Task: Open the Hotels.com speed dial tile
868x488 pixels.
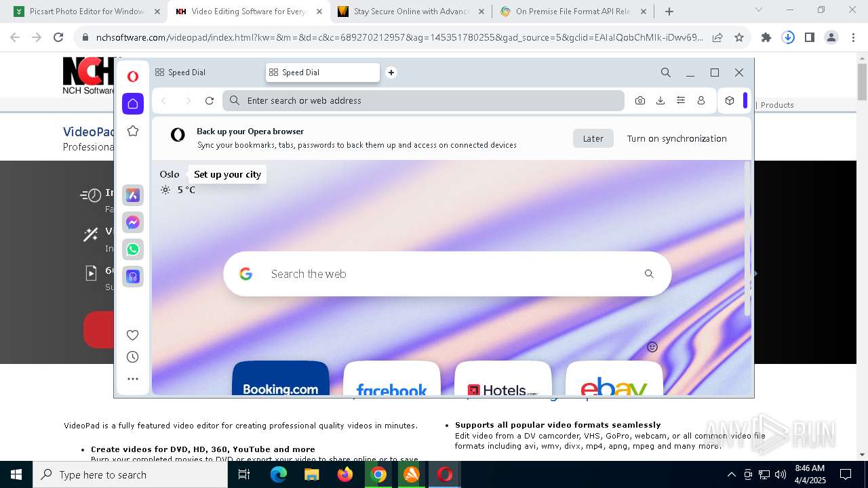Action: click(503, 378)
